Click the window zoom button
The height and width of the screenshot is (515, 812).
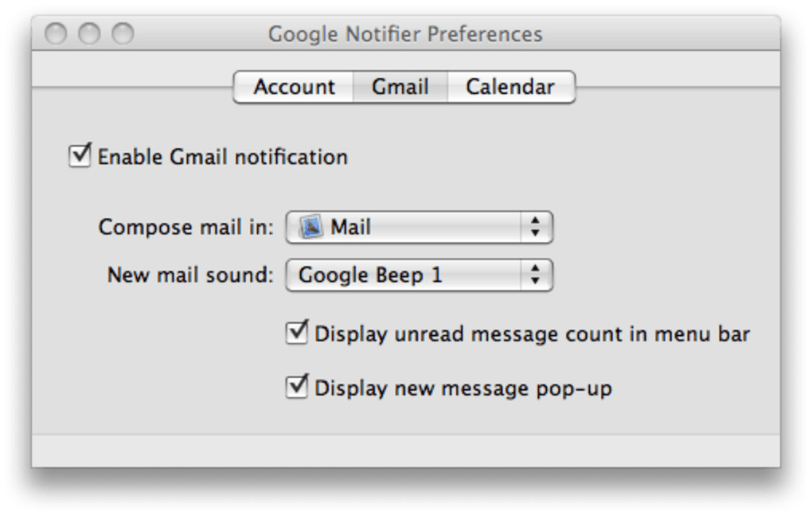tap(123, 34)
